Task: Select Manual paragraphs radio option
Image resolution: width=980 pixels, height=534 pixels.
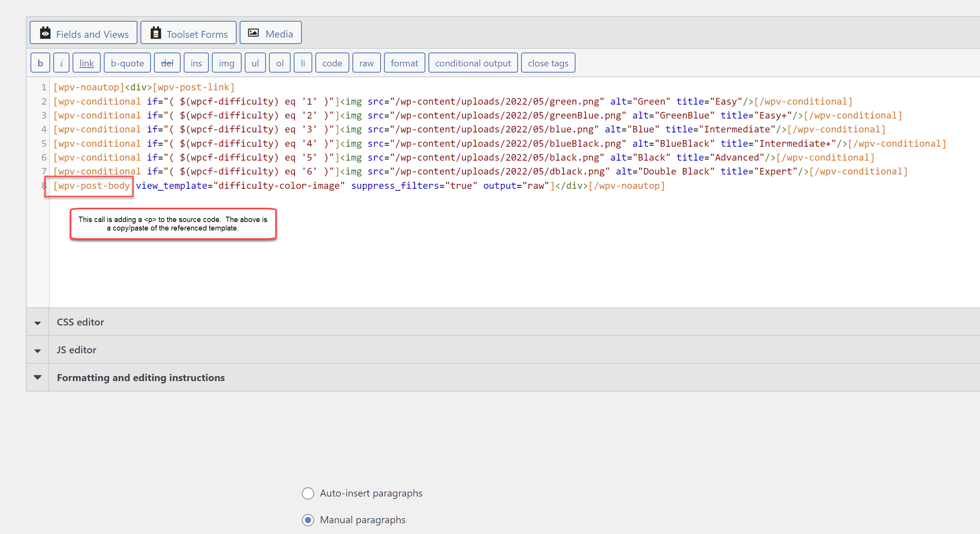Action: [x=308, y=520]
